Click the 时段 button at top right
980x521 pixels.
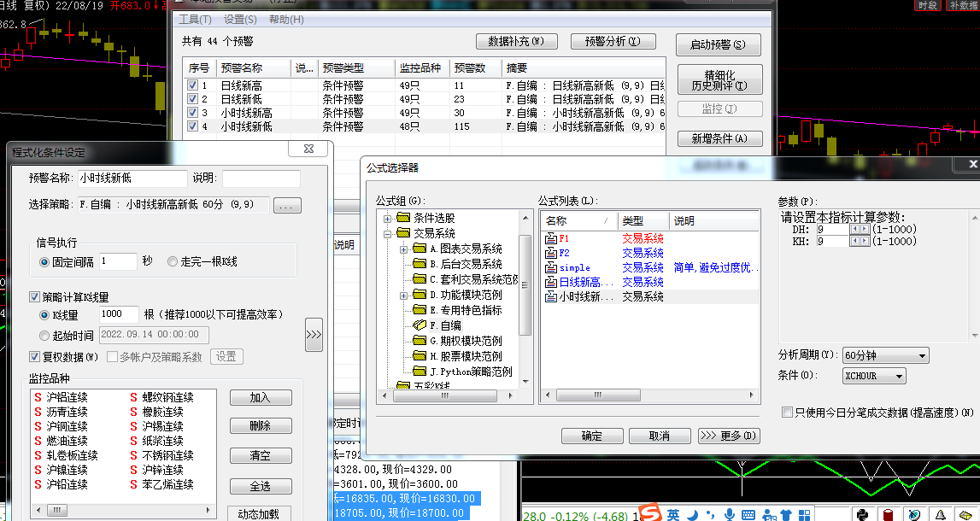pos(928,5)
